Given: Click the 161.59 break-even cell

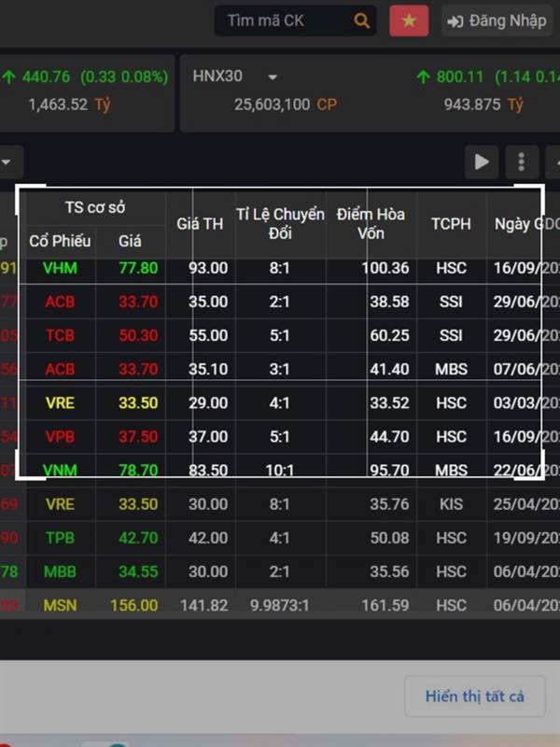Looking at the screenshot, I should pyautogui.click(x=385, y=605).
